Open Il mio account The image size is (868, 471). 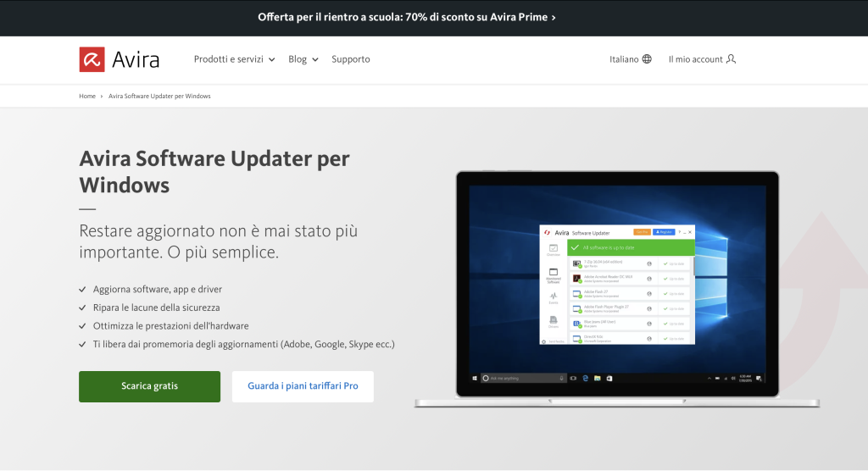click(702, 59)
